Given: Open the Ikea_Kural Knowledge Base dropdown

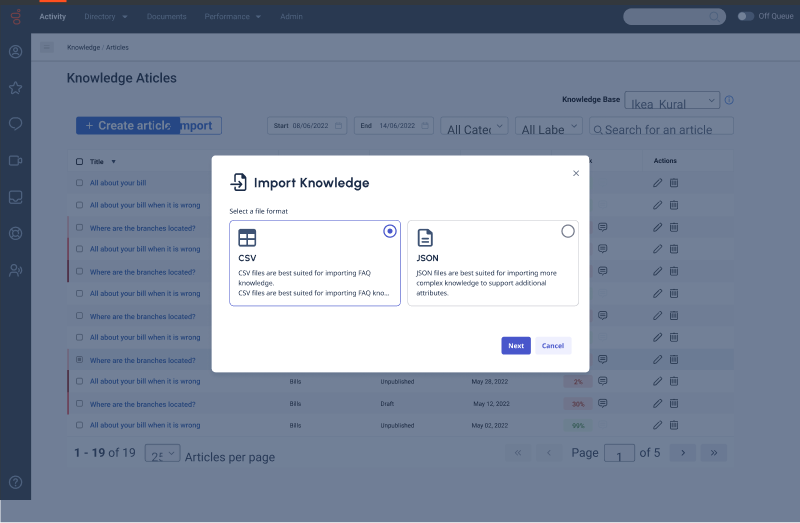Looking at the screenshot, I should coord(672,101).
